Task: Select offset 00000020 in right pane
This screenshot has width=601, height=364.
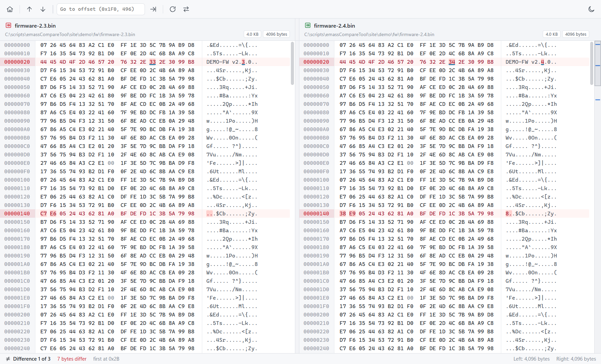Action: tap(316, 62)
